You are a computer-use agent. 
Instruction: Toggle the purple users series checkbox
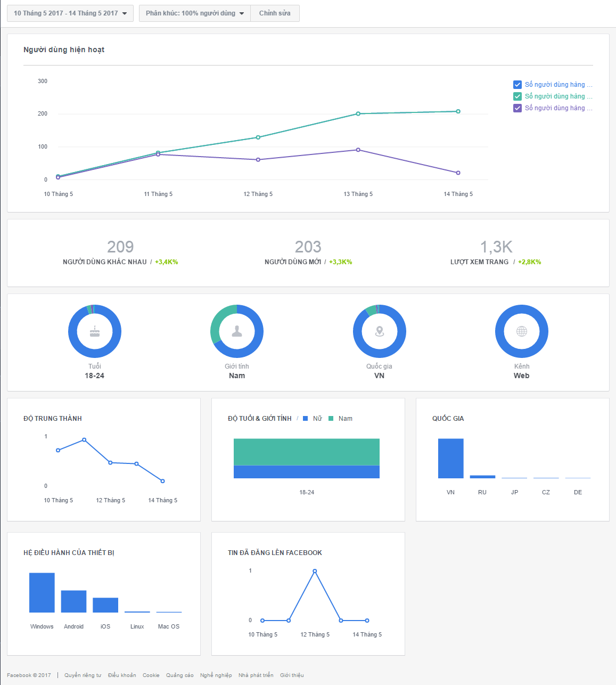click(517, 108)
